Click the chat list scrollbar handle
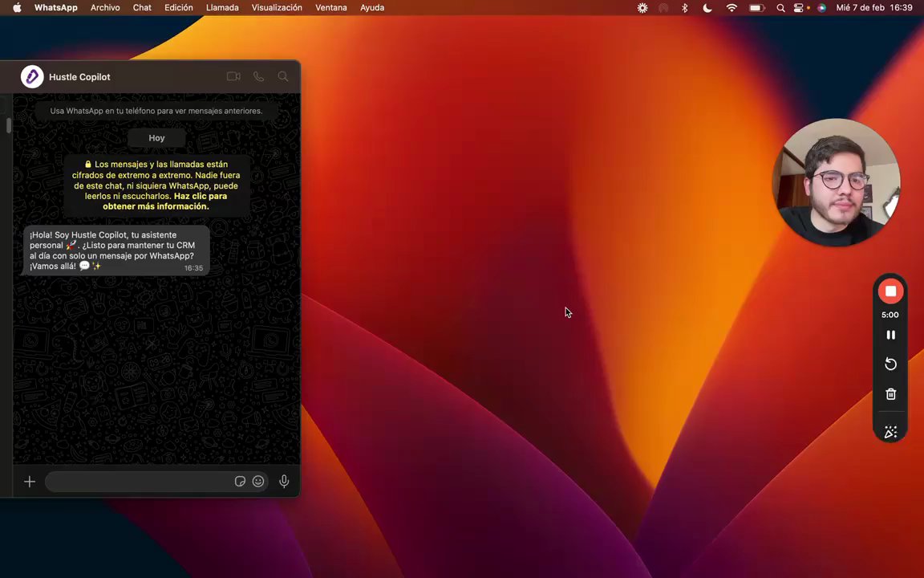Screen dimensions: 924x578 coord(9,125)
